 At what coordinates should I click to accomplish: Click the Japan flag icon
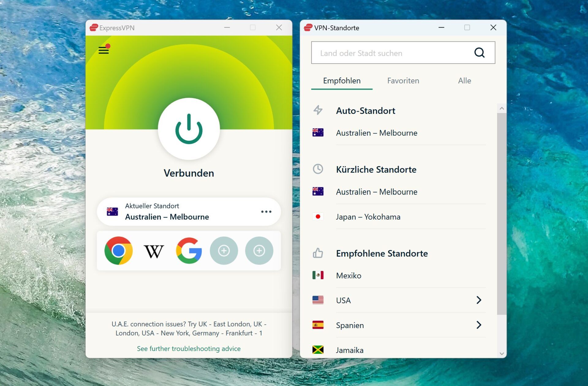(x=318, y=217)
